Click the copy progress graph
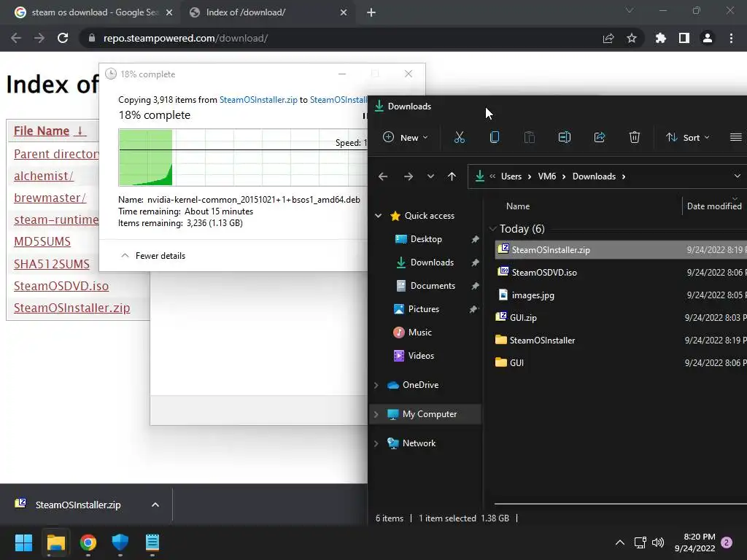The image size is (747, 560). [243, 157]
